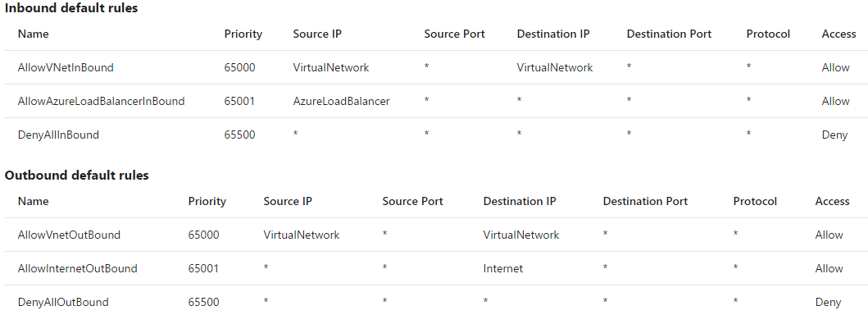Click the outbound Source Port column header

coord(412,201)
